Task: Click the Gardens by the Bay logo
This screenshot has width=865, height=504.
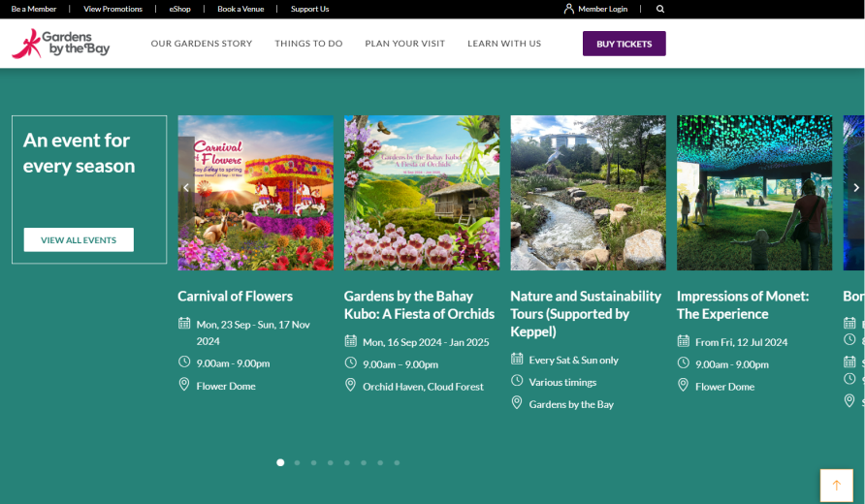Action: (x=61, y=44)
